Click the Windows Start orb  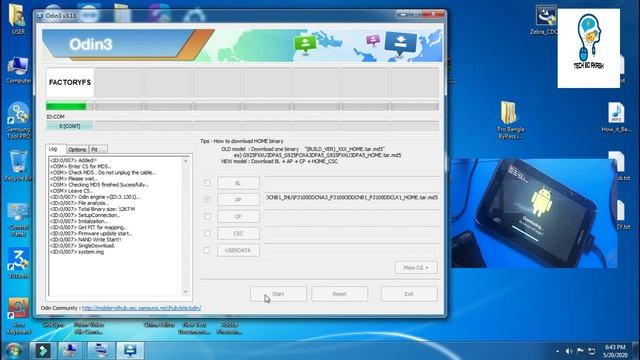click(13, 351)
